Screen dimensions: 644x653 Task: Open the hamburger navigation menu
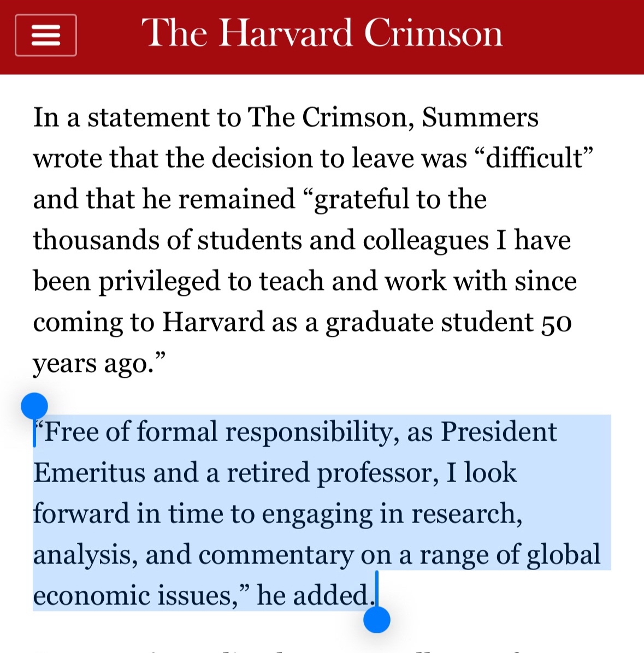[x=46, y=35]
